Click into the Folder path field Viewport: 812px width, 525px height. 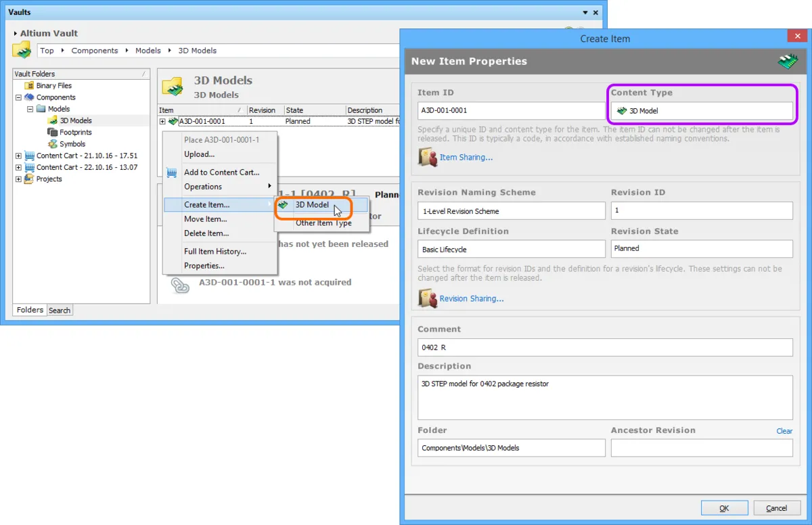512,448
